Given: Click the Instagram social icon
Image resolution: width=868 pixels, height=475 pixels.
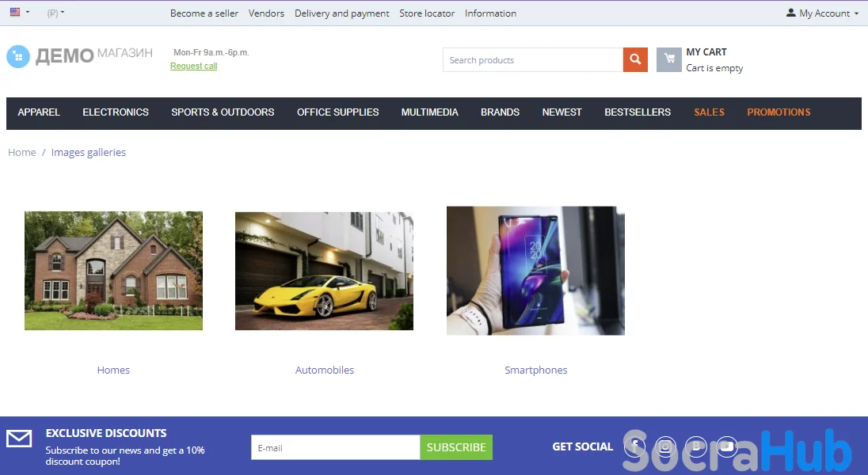Looking at the screenshot, I should (665, 446).
